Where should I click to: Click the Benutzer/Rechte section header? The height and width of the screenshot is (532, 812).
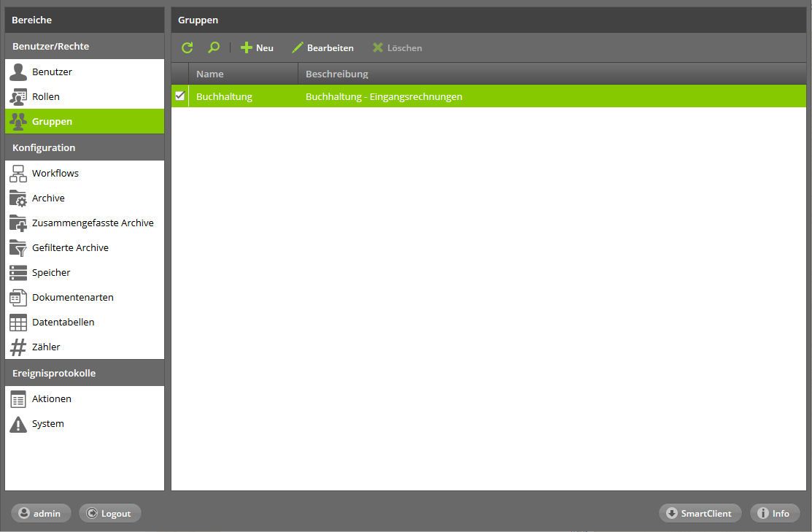[x=85, y=46]
